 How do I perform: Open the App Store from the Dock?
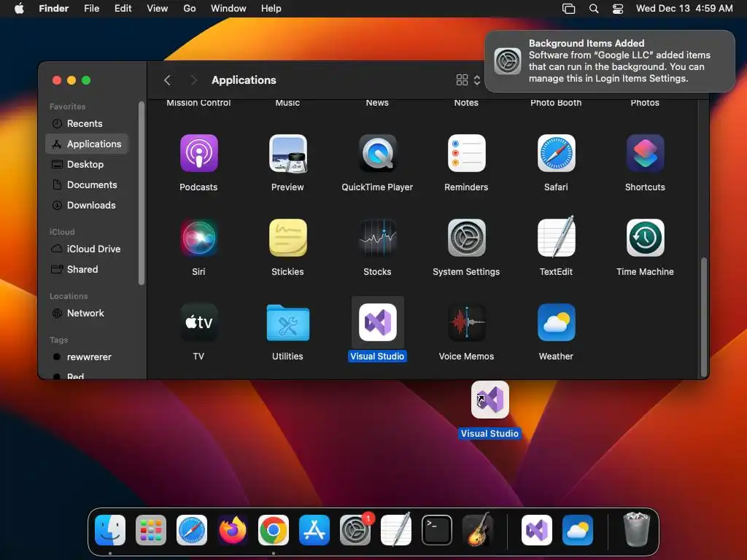(314, 530)
